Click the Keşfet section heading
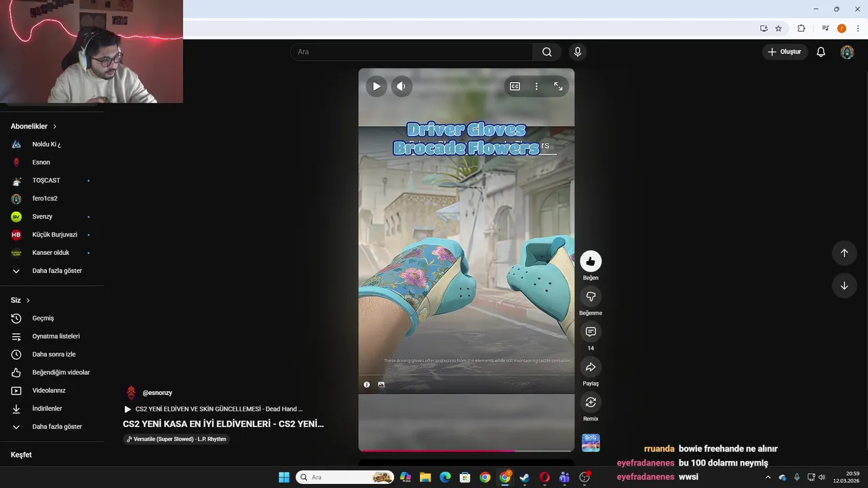The image size is (868, 488). point(21,455)
